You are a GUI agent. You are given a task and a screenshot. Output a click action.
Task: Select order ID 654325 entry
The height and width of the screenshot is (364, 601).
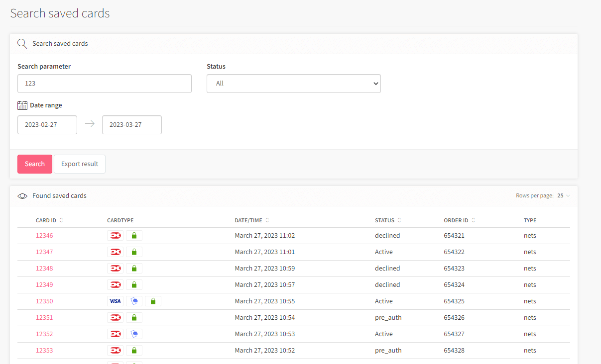[x=454, y=301]
